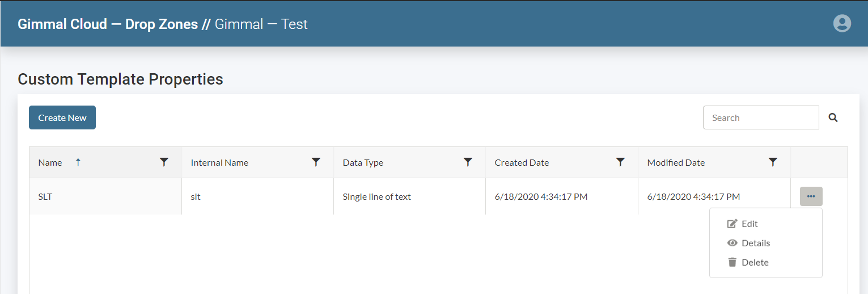Screen dimensions: 868x294
Task: Click the Gimmal Cloud — Drop Zones header title
Action: 108,24
